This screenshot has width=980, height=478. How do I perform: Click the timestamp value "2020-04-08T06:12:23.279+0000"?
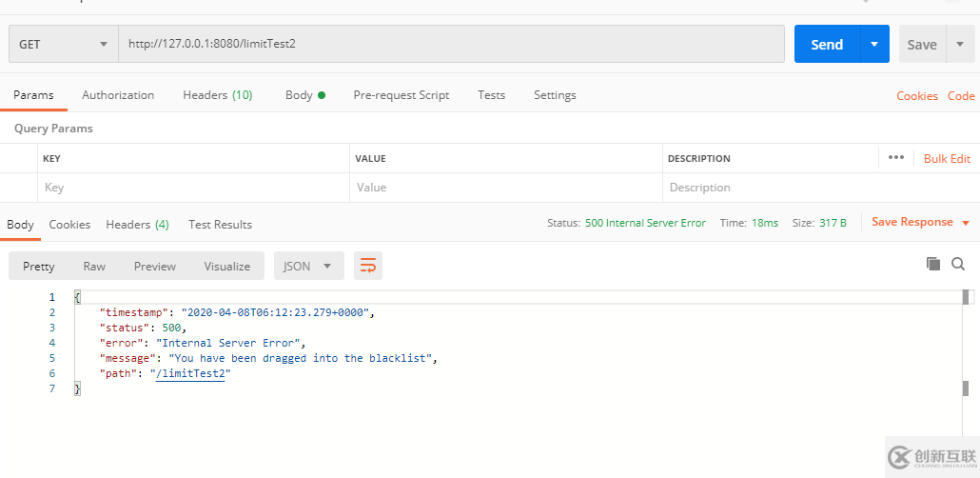pos(276,312)
